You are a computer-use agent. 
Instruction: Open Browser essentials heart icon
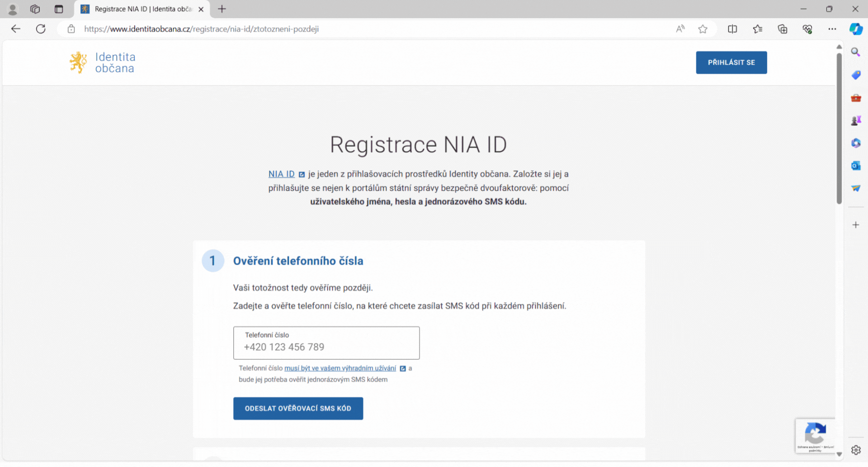point(807,29)
